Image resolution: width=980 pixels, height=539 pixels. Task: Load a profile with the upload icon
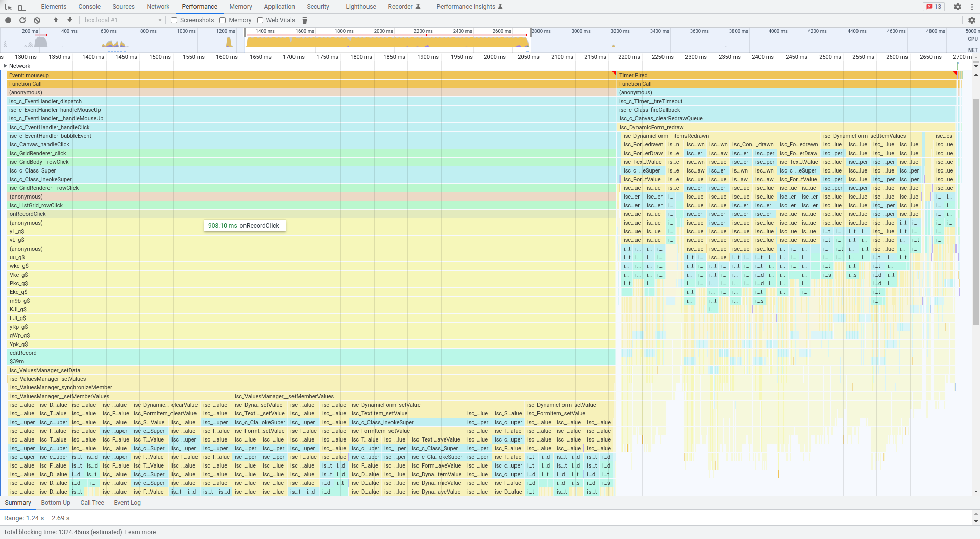56,20
